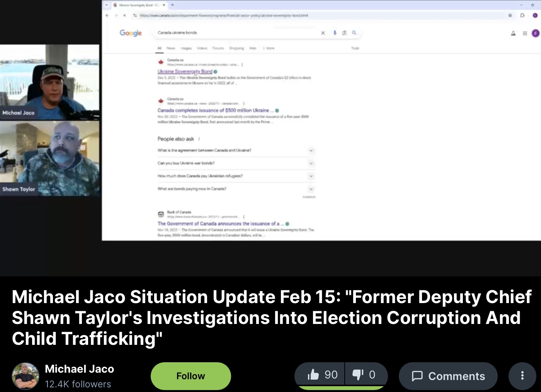The height and width of the screenshot is (392, 541).
Task: Open the More search filters dropdown
Action: point(269,48)
